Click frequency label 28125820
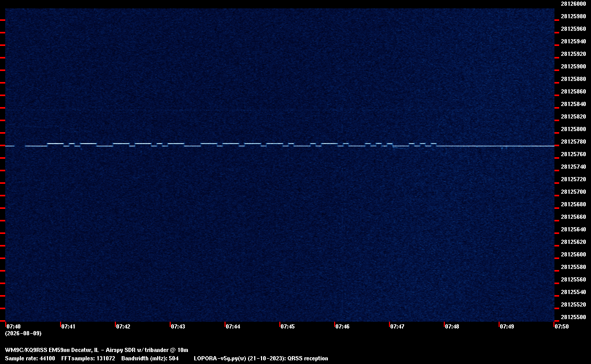 click(x=573, y=116)
